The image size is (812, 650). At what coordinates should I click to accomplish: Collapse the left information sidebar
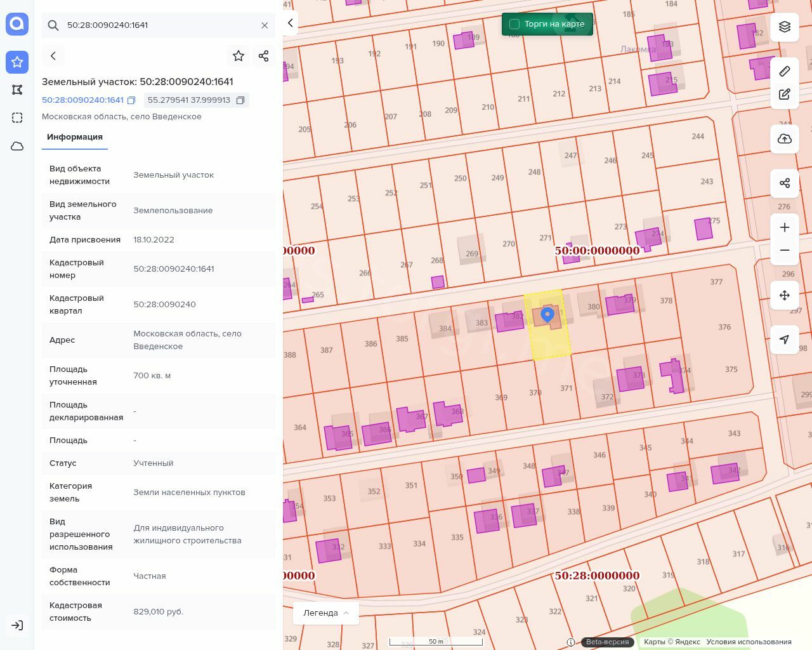pyautogui.click(x=290, y=23)
